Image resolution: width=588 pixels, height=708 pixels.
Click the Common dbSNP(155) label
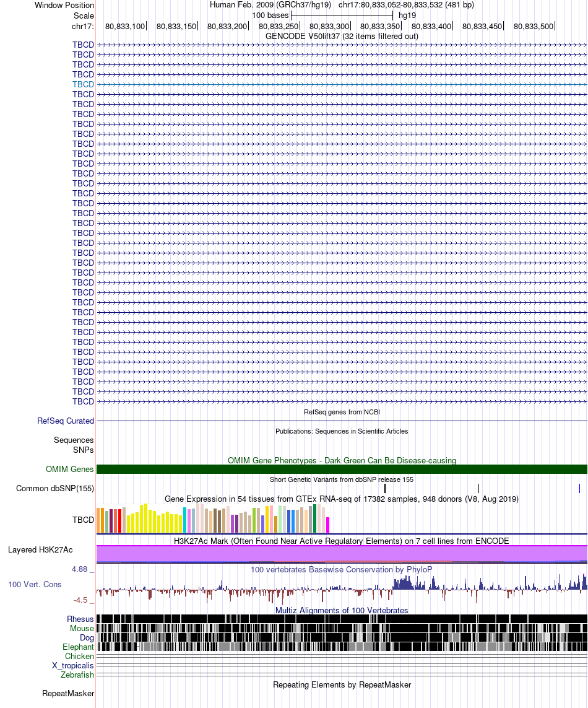pyautogui.click(x=55, y=488)
